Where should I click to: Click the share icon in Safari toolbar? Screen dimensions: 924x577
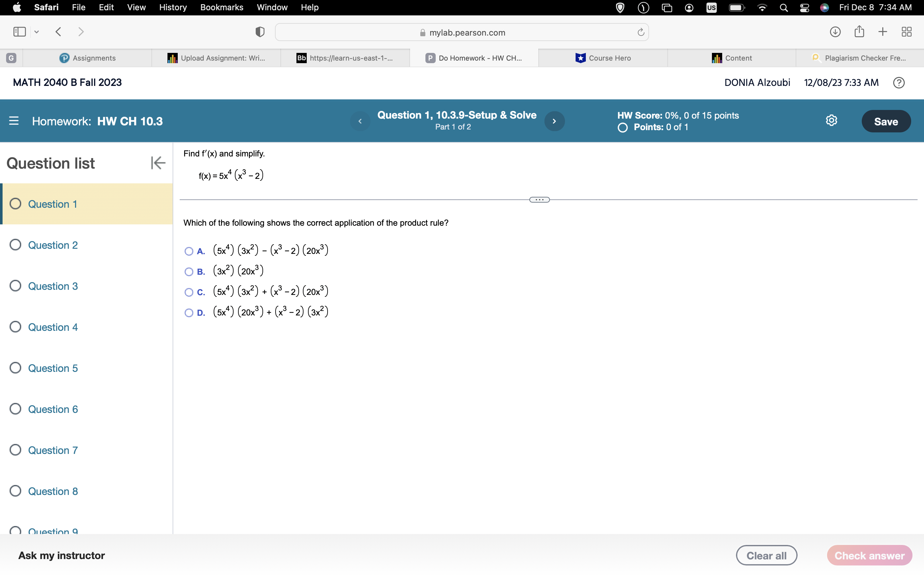click(x=859, y=32)
